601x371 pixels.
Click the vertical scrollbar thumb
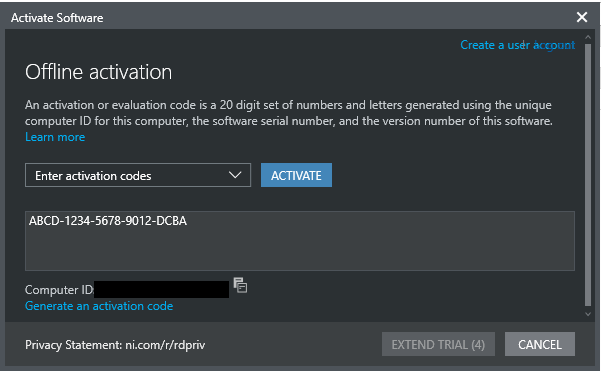pos(588,175)
